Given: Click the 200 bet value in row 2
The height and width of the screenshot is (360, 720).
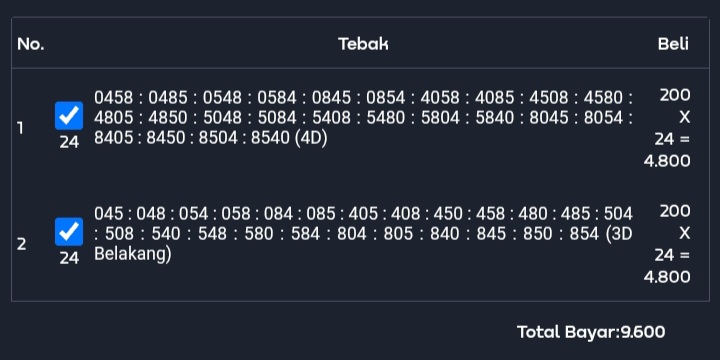Looking at the screenshot, I should point(675,212).
